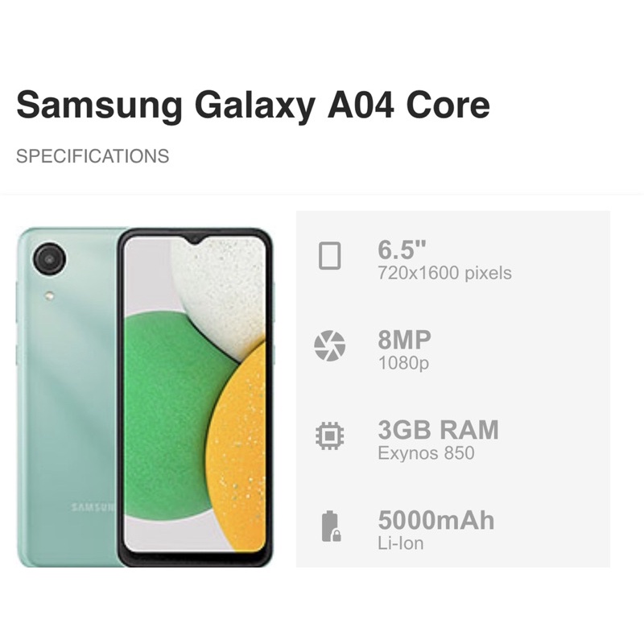Click the camera aperture icon
Screen dimensions: 644x644
329,346
